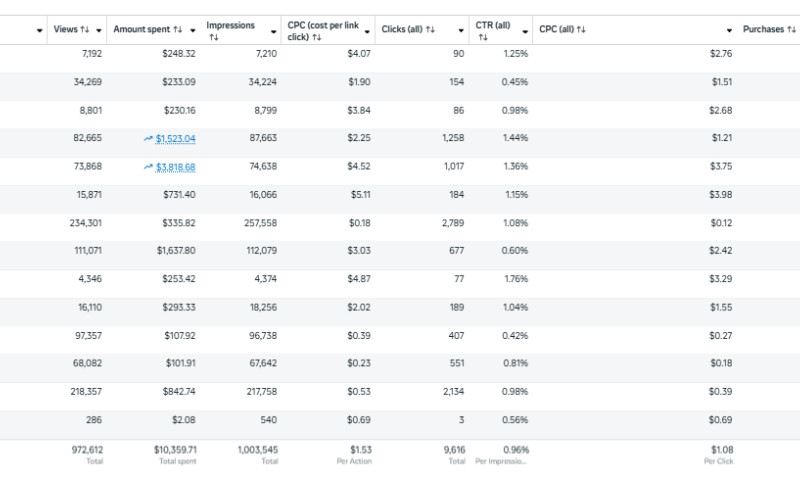Open the Clicks (all) column dropdown
800x480 pixels.
460,30
